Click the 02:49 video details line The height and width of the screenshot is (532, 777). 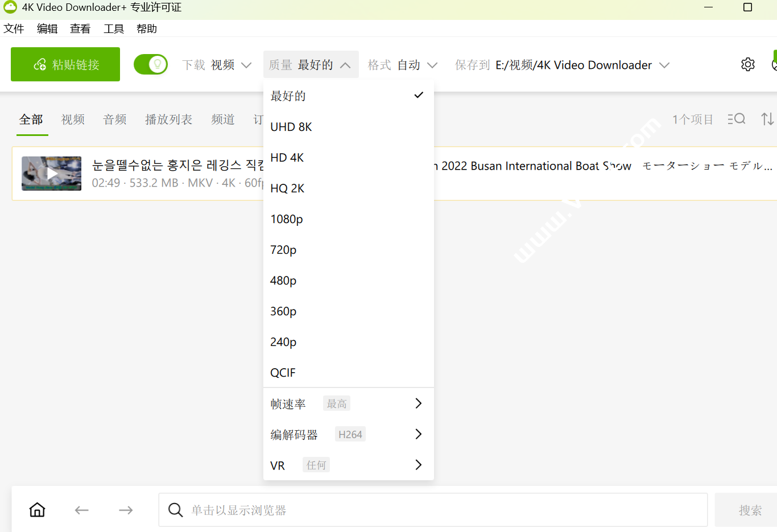[177, 183]
